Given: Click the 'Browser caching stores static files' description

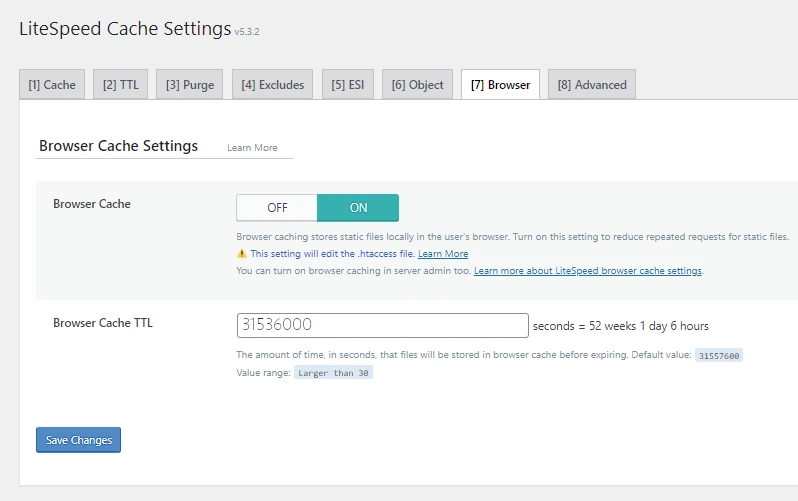Looking at the screenshot, I should (512, 237).
